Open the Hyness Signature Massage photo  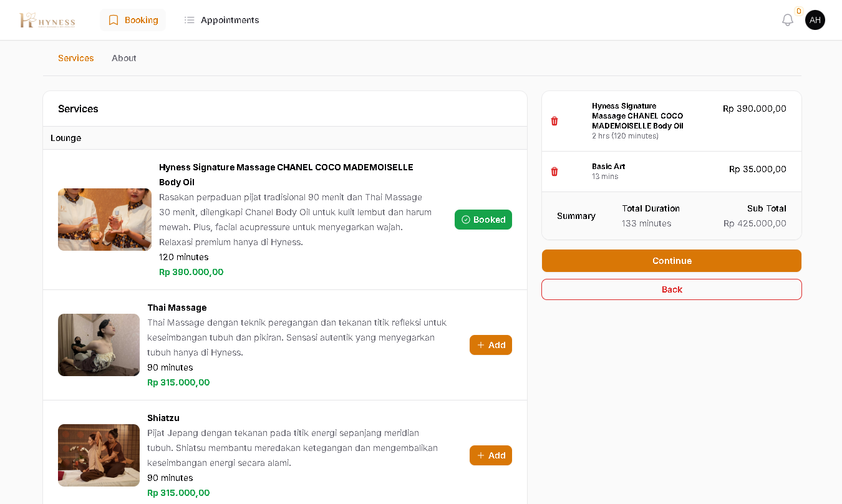105,220
